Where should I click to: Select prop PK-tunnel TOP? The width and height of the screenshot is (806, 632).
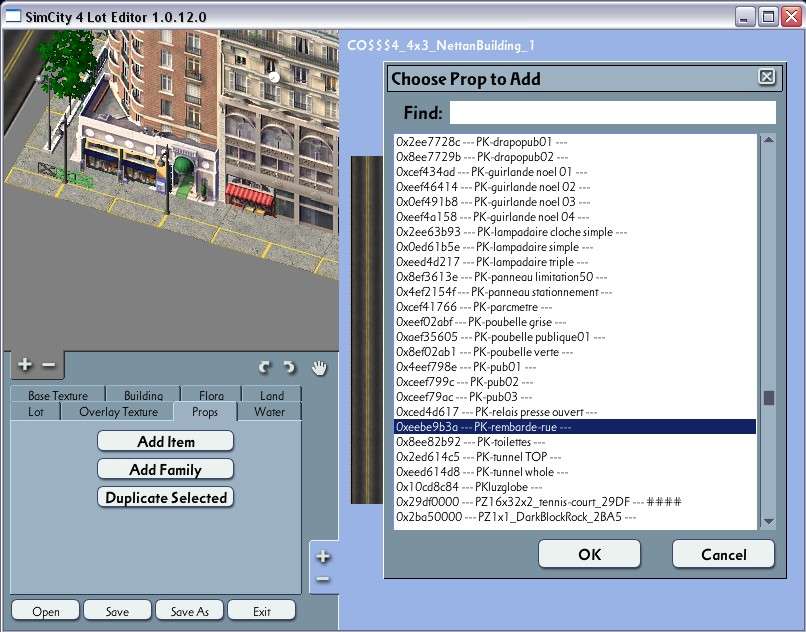(x=575, y=457)
